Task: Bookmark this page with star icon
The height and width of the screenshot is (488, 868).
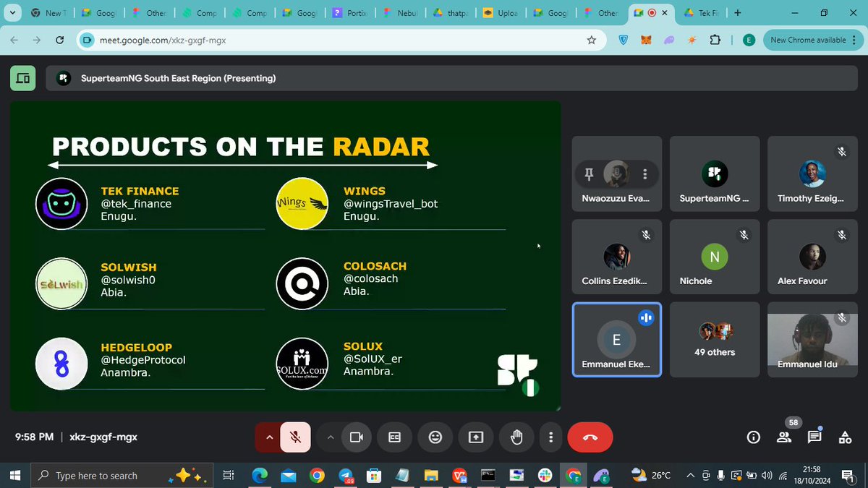Action: pos(592,40)
